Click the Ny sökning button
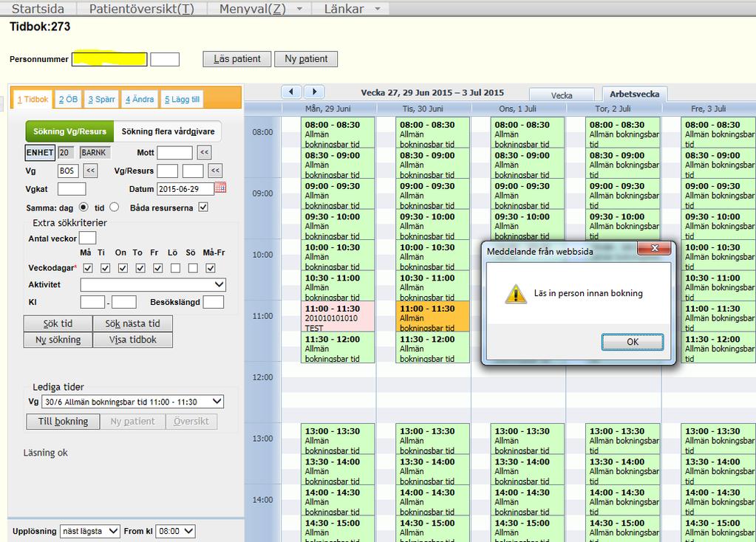Screen dimensions: 756x542 coord(58,340)
